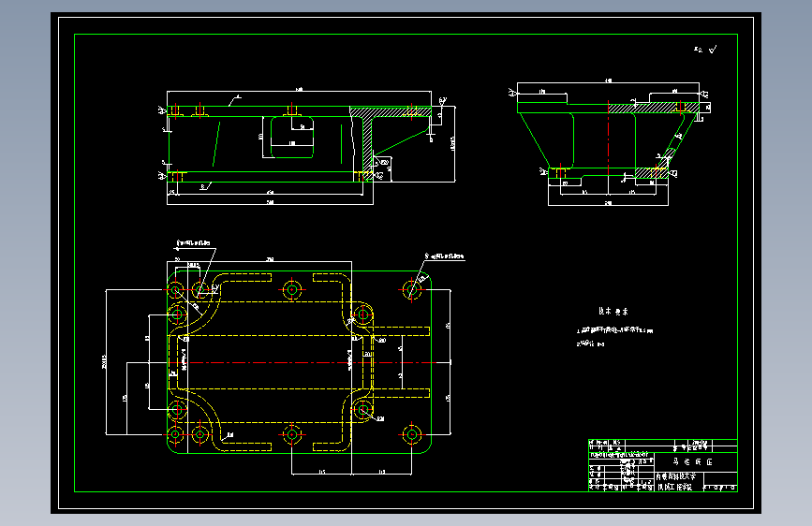Select the second technical requirement note line
This screenshot has width=812, height=526.
click(x=590, y=343)
